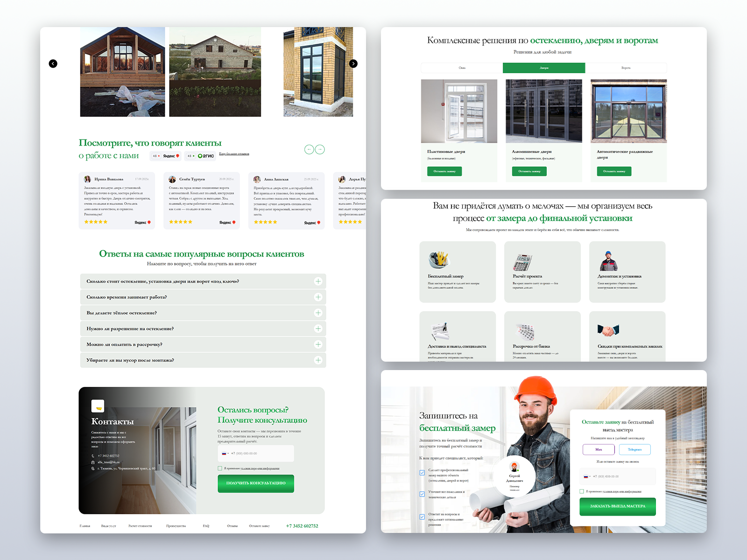
Task: Show next client reviews with the green arrow
Action: click(x=320, y=149)
